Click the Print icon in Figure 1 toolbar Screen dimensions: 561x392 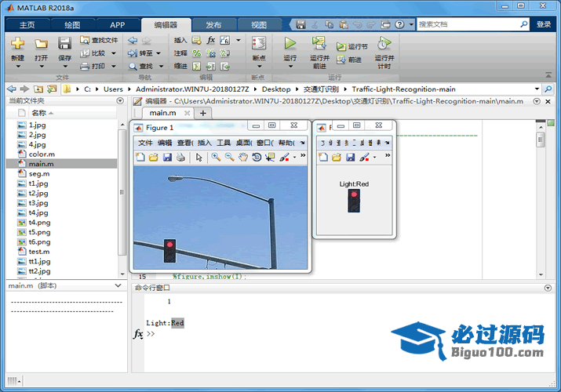[180, 158]
